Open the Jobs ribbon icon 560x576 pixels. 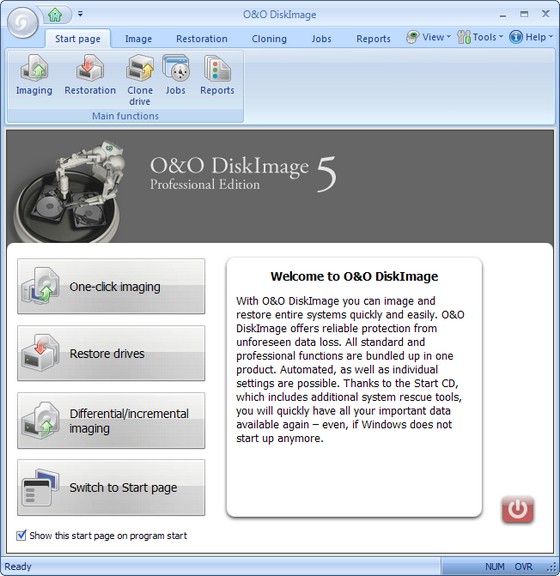coord(175,75)
